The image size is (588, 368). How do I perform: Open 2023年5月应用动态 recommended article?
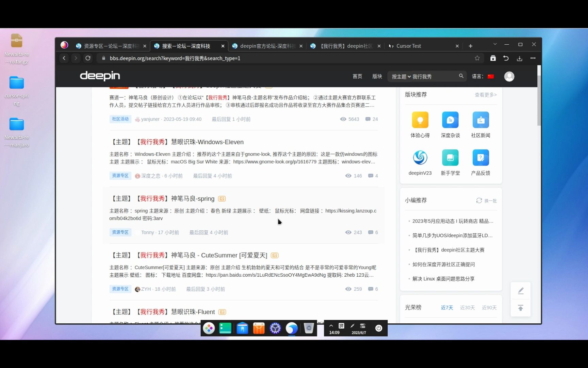click(x=453, y=221)
